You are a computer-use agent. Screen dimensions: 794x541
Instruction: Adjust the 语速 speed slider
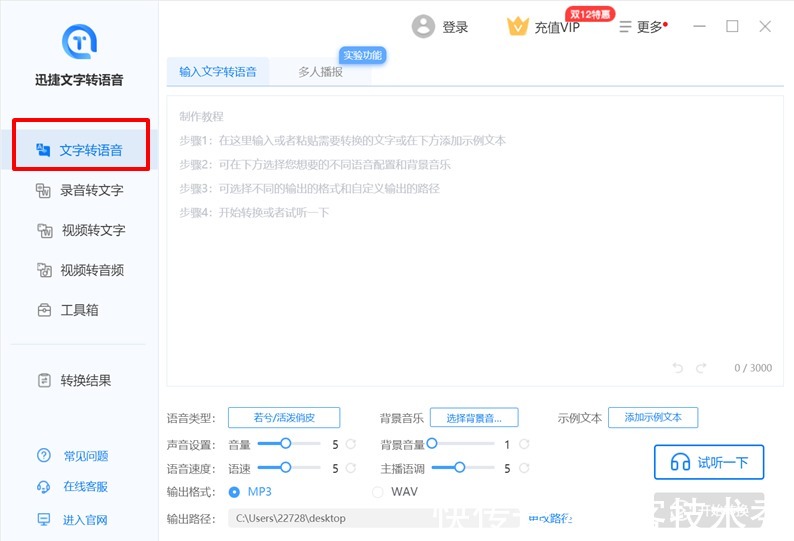289,468
